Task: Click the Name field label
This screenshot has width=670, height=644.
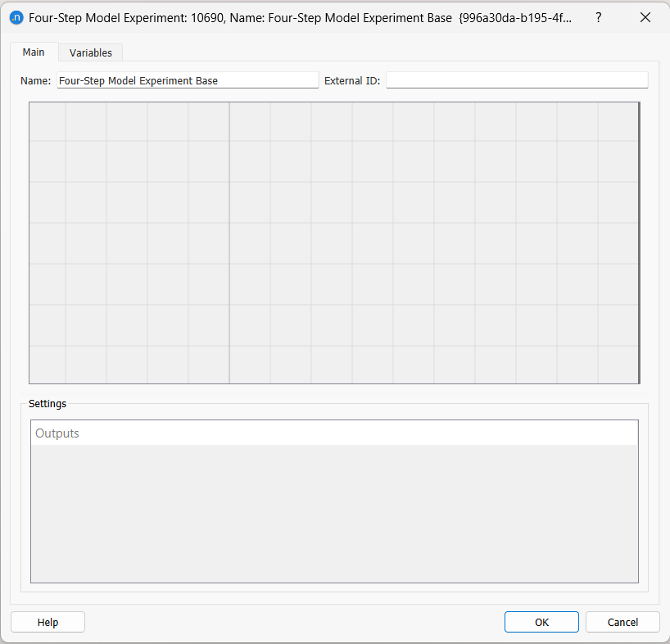Action: click(x=35, y=80)
